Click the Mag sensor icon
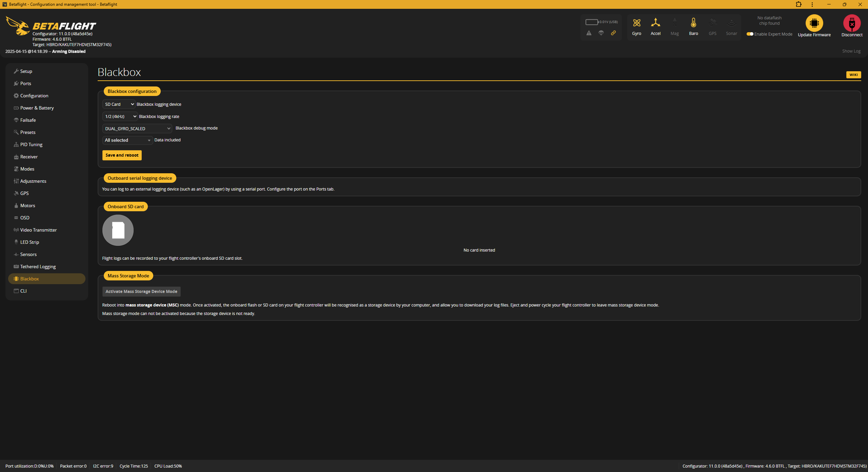Image resolution: width=868 pixels, height=472 pixels. tap(674, 23)
